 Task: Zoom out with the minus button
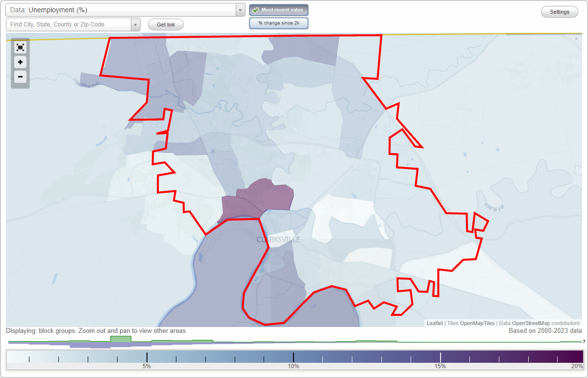click(20, 76)
